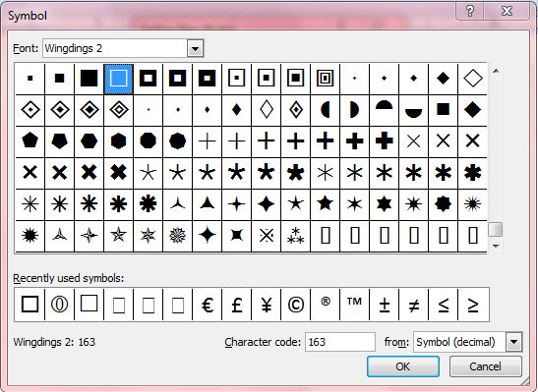The width and height of the screenshot is (538, 392).
Task: Select the TM trademark symbol
Action: click(x=354, y=305)
